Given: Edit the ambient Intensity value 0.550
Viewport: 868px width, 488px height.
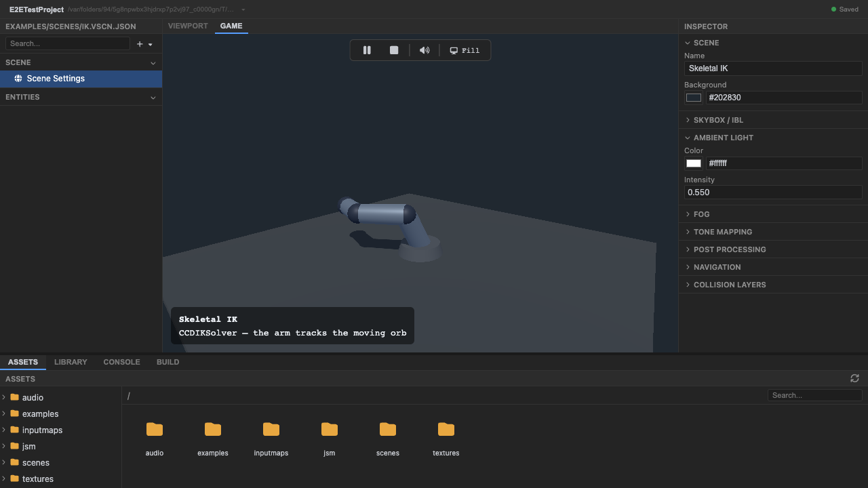Looking at the screenshot, I should point(773,192).
